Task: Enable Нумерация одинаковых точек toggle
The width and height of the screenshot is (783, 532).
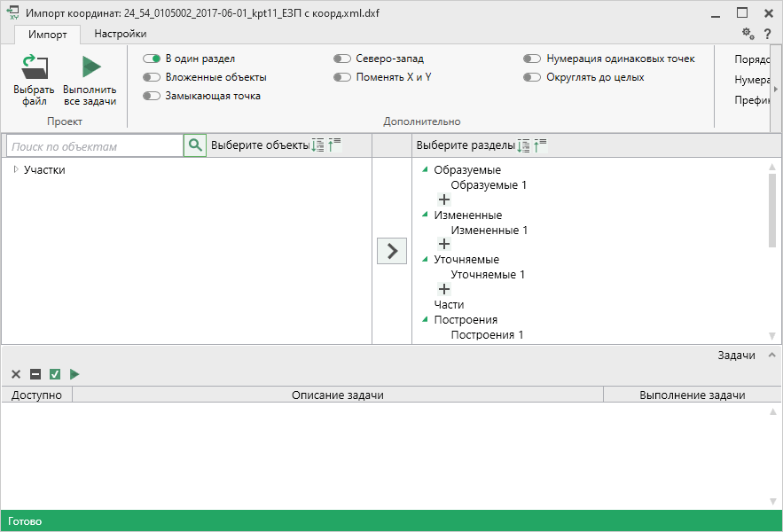Action: [x=532, y=59]
